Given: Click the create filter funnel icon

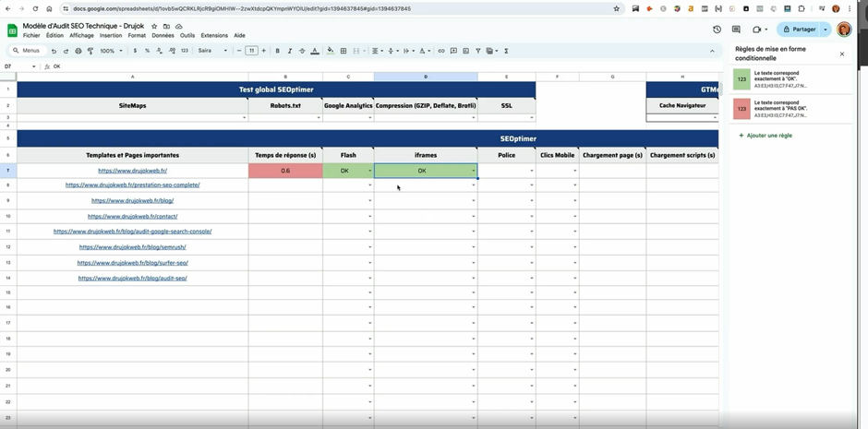Looking at the screenshot, I should [x=477, y=51].
